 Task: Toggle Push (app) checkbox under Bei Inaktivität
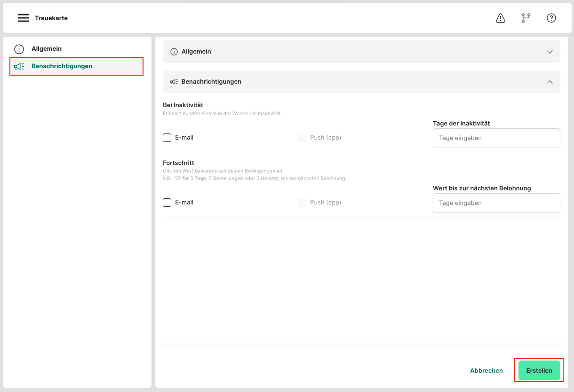pos(302,138)
